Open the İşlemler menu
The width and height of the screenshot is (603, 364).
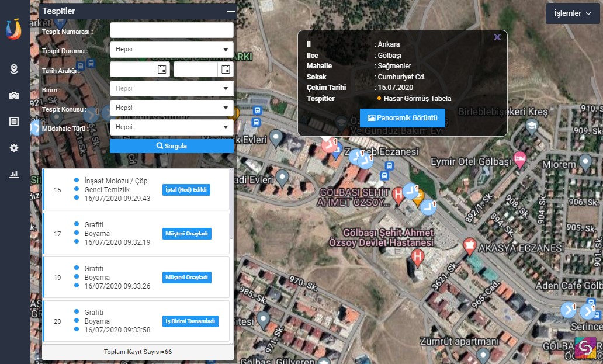coord(573,13)
